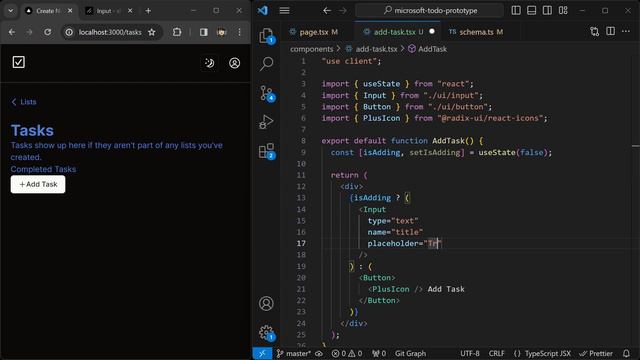The image size is (640, 360).
Task: Go back to Lists
Action: [24, 102]
